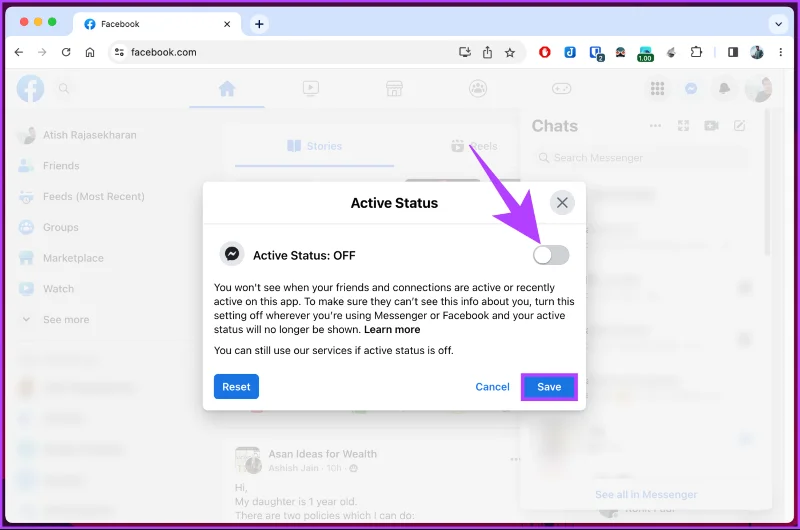The height and width of the screenshot is (530, 800).
Task: Go to Facebook Home tab
Action: pos(227,89)
